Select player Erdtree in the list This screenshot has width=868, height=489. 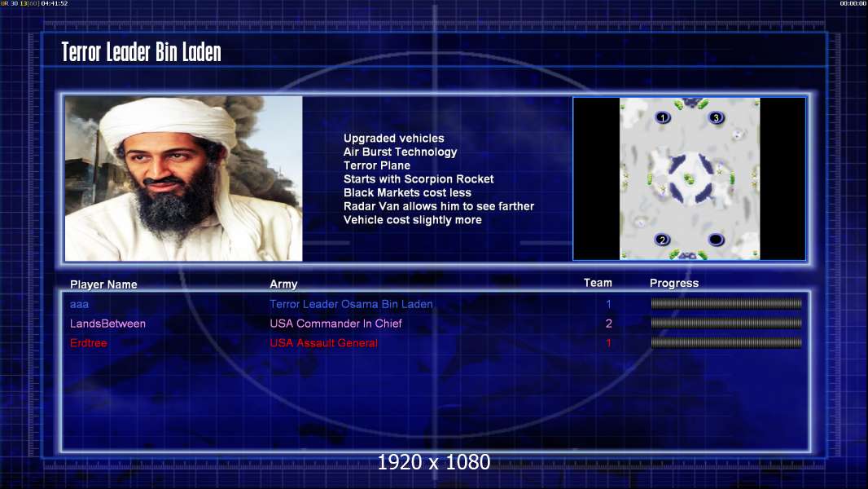89,343
